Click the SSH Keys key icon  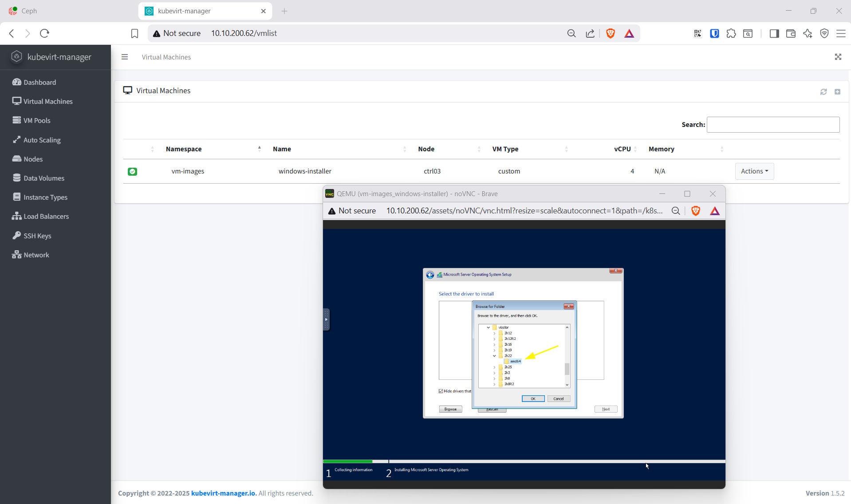point(17,235)
